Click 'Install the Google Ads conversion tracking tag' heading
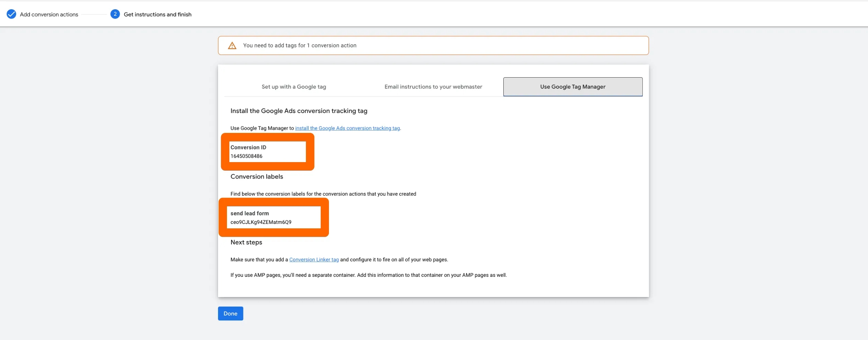 pyautogui.click(x=299, y=111)
